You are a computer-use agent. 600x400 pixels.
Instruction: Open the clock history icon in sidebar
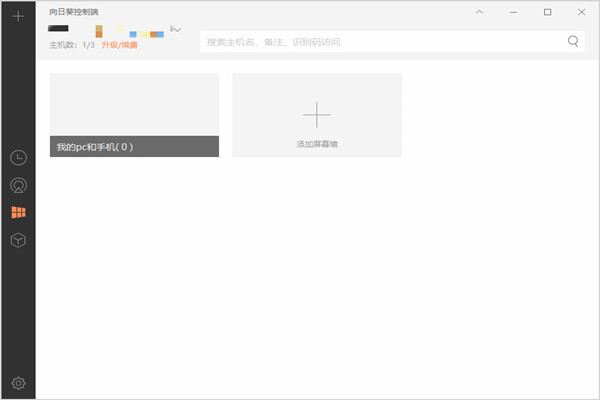click(18, 158)
